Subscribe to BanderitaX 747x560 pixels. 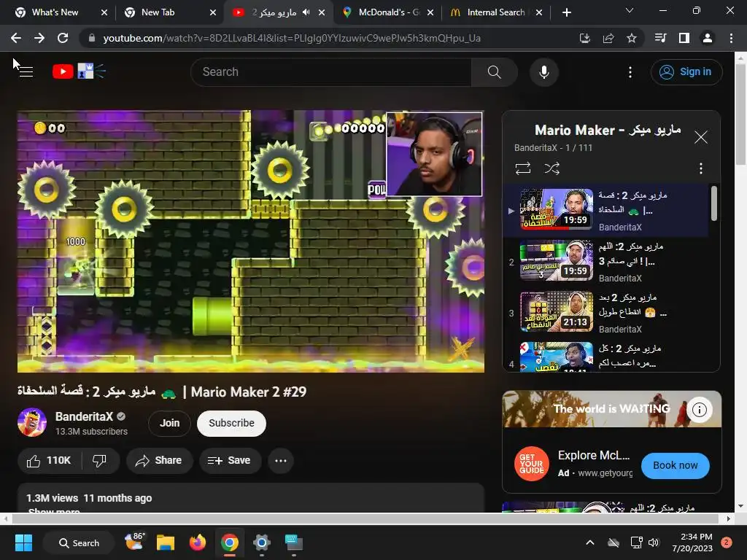click(x=231, y=423)
